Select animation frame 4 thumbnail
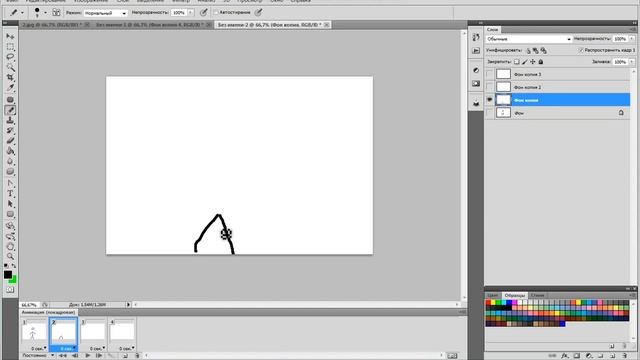640x360 pixels. coord(122,331)
